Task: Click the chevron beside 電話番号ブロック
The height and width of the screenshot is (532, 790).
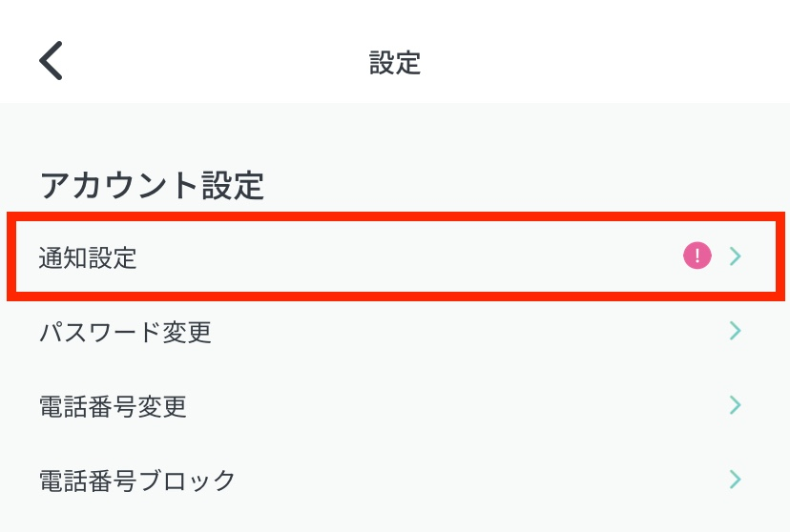Action: 735,479
